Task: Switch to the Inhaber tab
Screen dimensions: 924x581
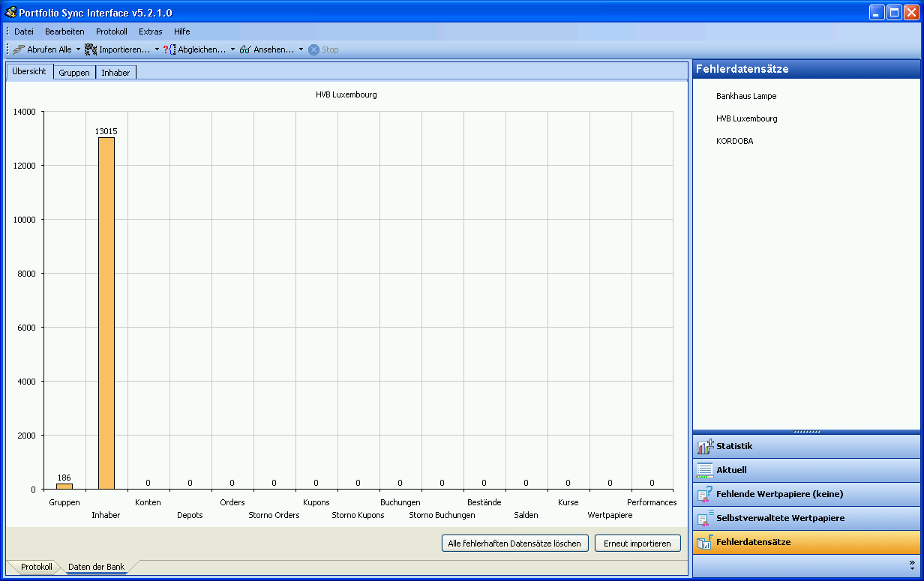Action: pyautogui.click(x=115, y=73)
